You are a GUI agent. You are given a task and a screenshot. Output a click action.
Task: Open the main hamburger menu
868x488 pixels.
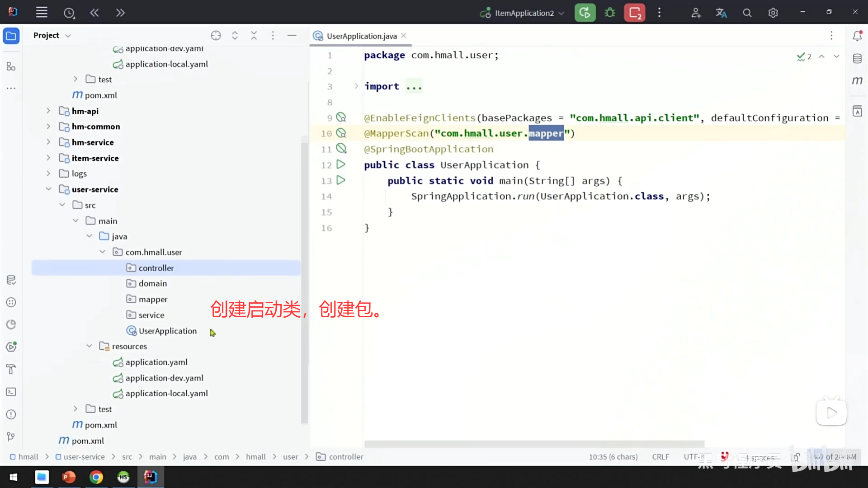click(x=42, y=13)
